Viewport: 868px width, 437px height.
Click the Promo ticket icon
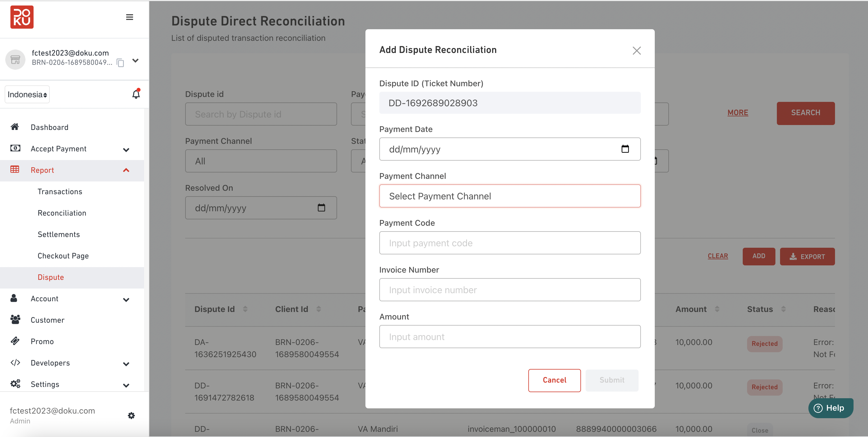click(x=15, y=341)
